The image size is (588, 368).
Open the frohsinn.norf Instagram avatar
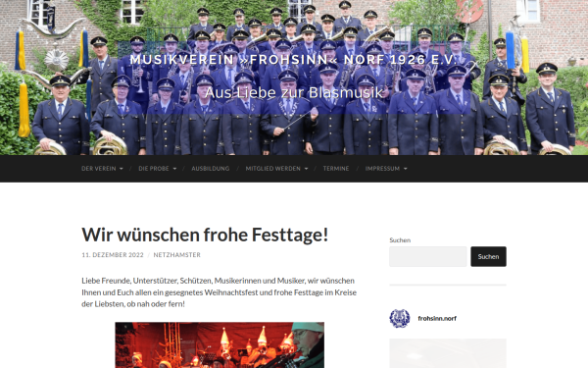400,318
